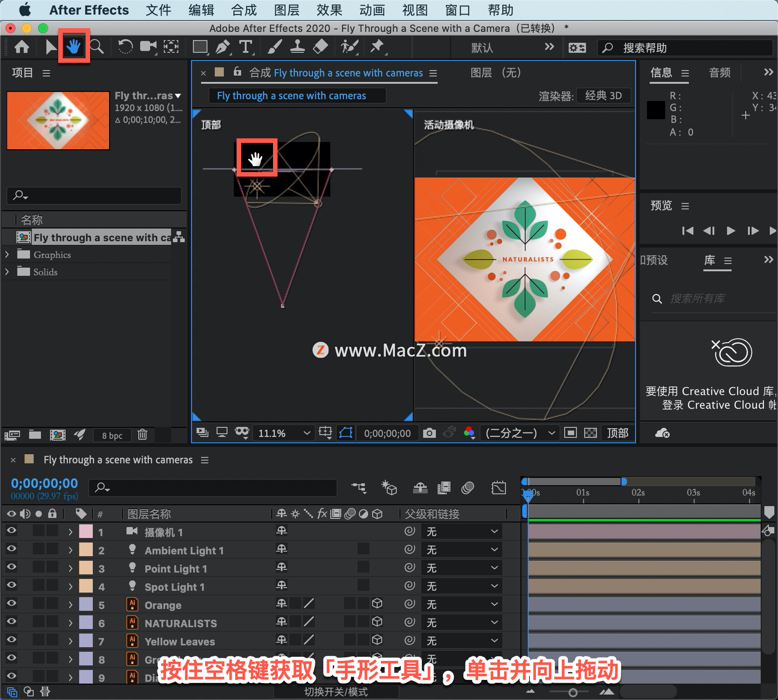This screenshot has width=778, height=700.
Task: Toggle mask and shape path visibility
Action: (346, 433)
